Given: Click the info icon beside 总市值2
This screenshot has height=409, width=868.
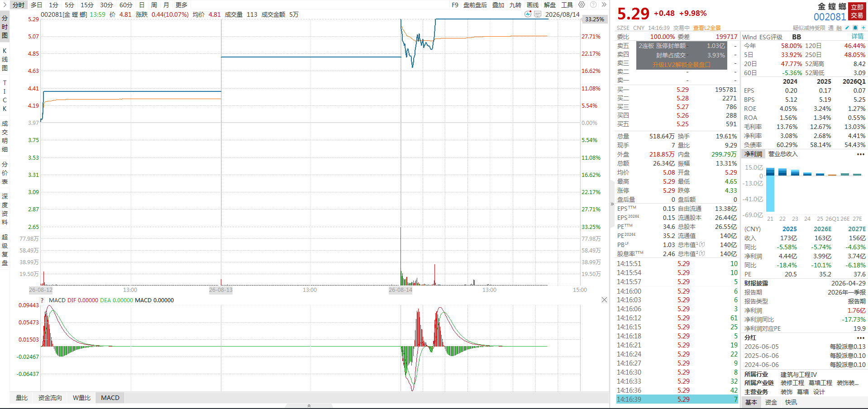Looking at the screenshot, I should click(x=702, y=254).
